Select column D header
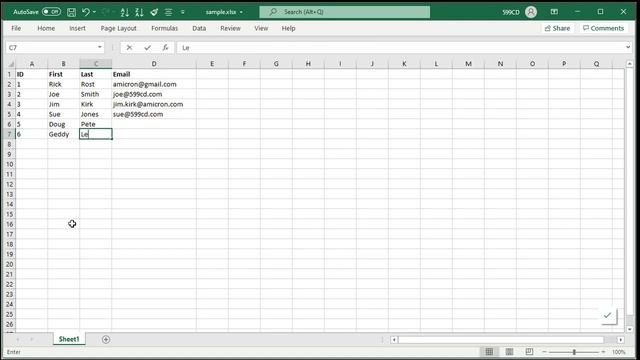The width and height of the screenshot is (640, 360). pos(154,64)
